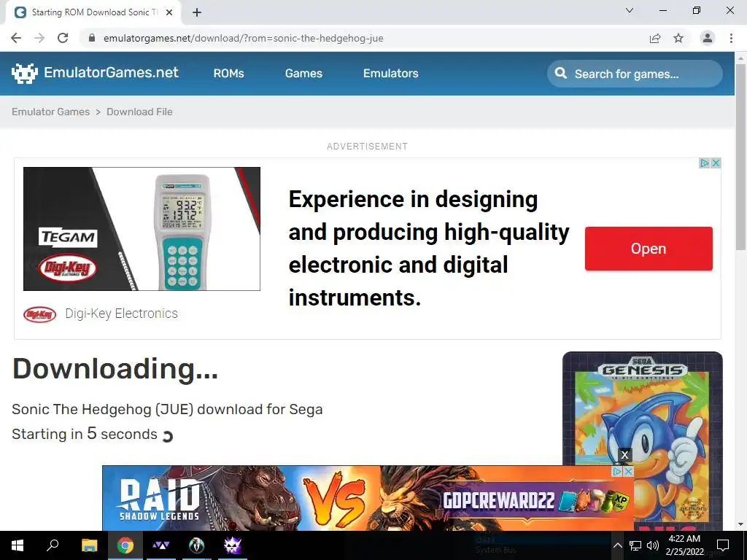Click the scrollbar up arrow
The image size is (747, 560).
(x=740, y=58)
